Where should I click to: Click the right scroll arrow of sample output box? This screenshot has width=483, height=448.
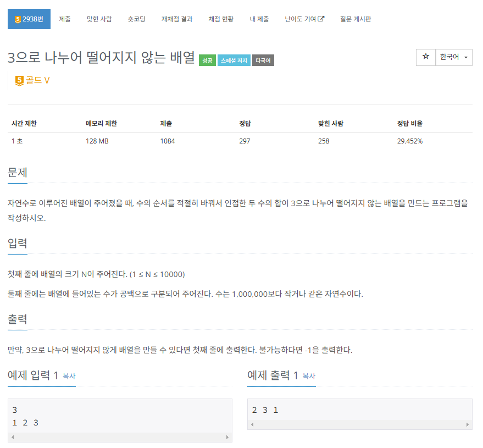468,424
